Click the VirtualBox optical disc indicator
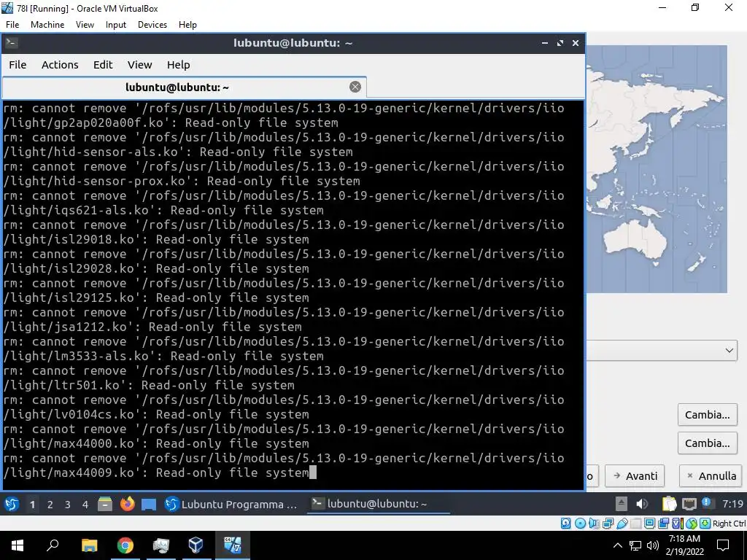Viewport: 747px width, 560px height. pyautogui.click(x=580, y=524)
